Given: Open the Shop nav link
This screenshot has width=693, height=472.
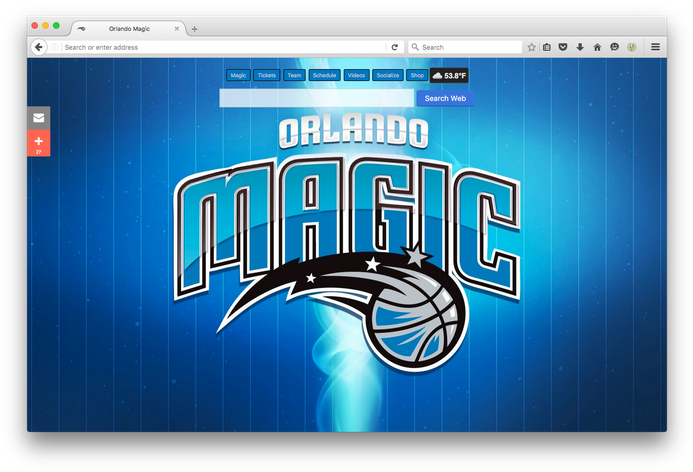Looking at the screenshot, I should point(417,75).
